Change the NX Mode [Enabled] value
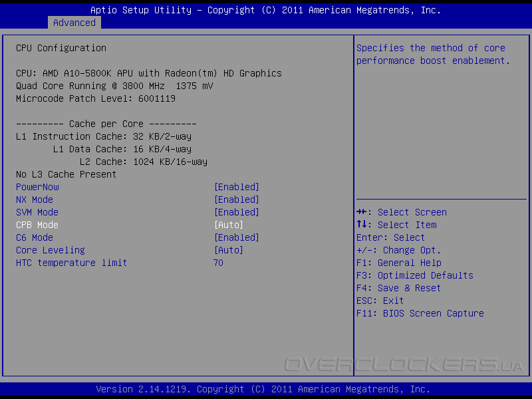 pos(237,199)
